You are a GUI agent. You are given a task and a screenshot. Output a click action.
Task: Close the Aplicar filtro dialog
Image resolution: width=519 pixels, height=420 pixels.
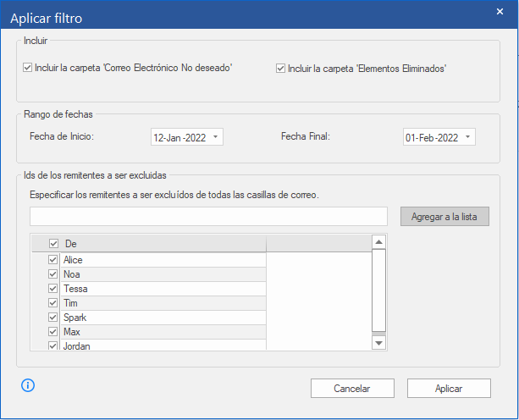pyautogui.click(x=500, y=11)
